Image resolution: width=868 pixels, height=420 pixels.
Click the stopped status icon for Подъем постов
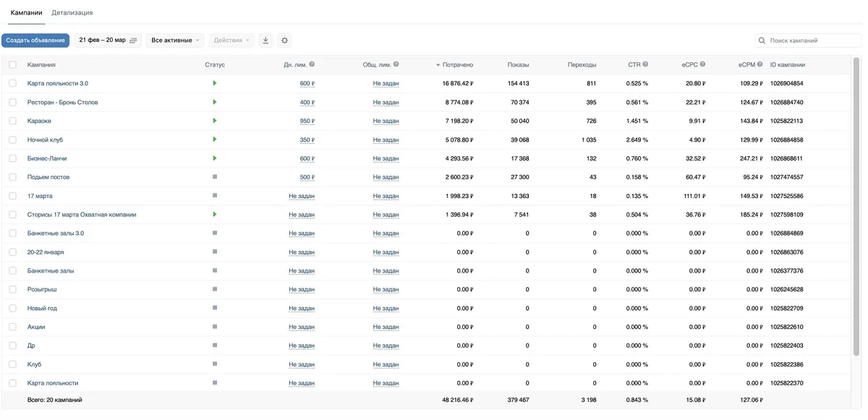pyautogui.click(x=215, y=176)
